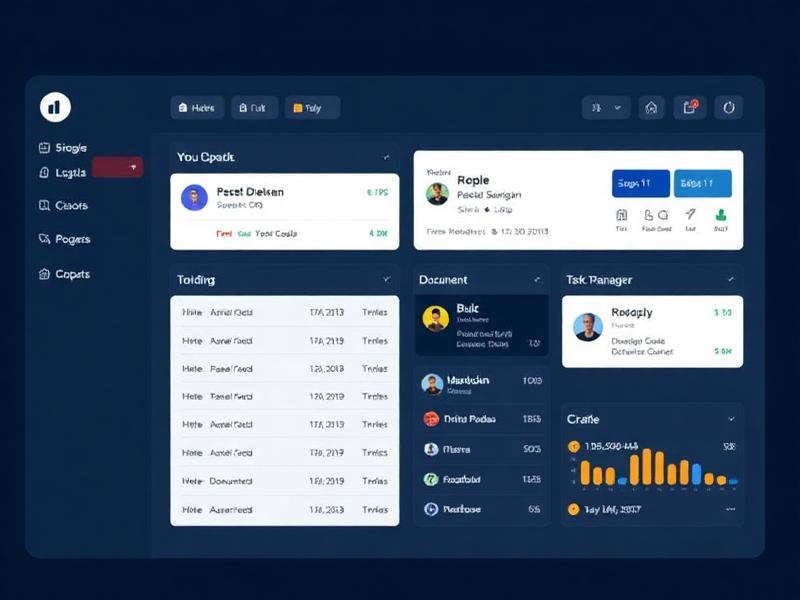This screenshot has width=800, height=600.
Task: Collapse the Toiding panel chevron
Action: click(386, 279)
